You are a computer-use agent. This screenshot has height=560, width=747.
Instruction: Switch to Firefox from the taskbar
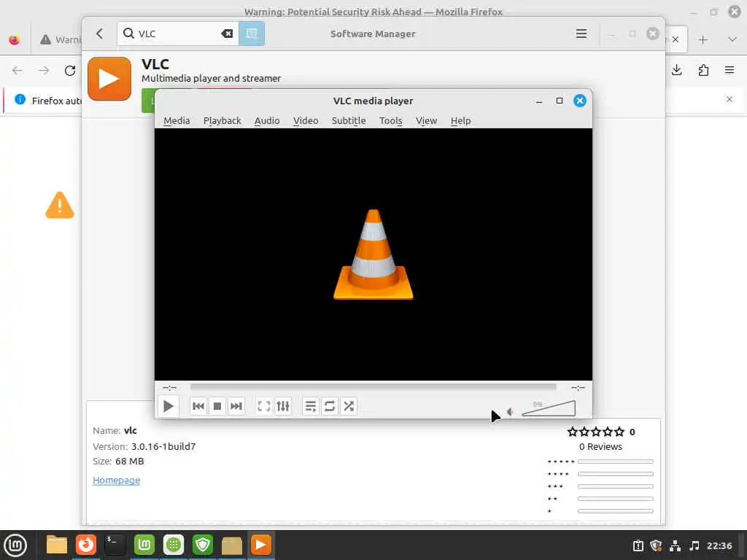(x=86, y=545)
